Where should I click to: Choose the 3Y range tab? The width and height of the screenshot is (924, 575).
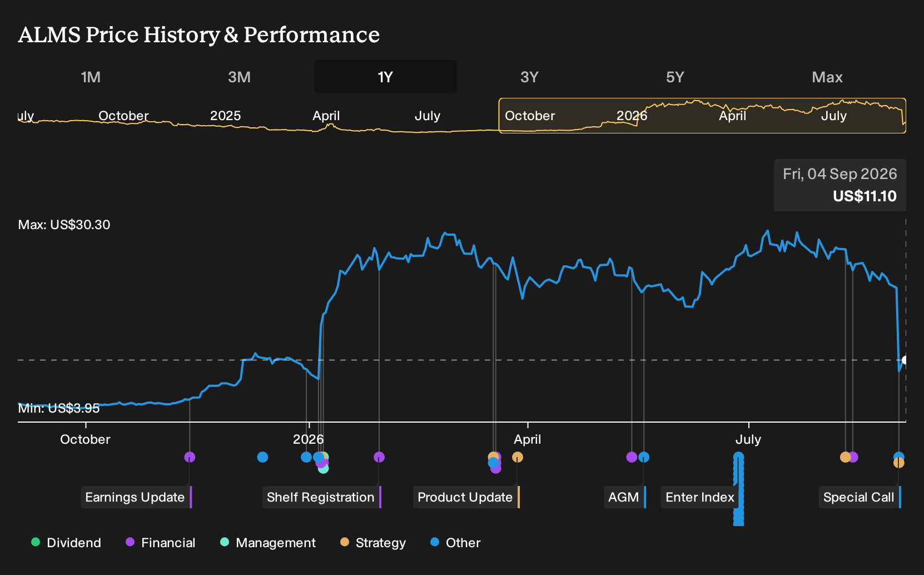coord(529,77)
